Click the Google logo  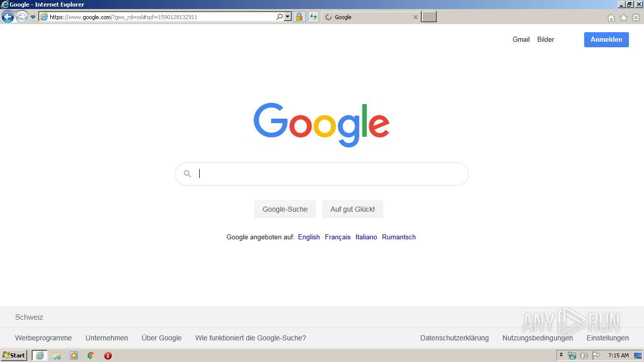321,125
